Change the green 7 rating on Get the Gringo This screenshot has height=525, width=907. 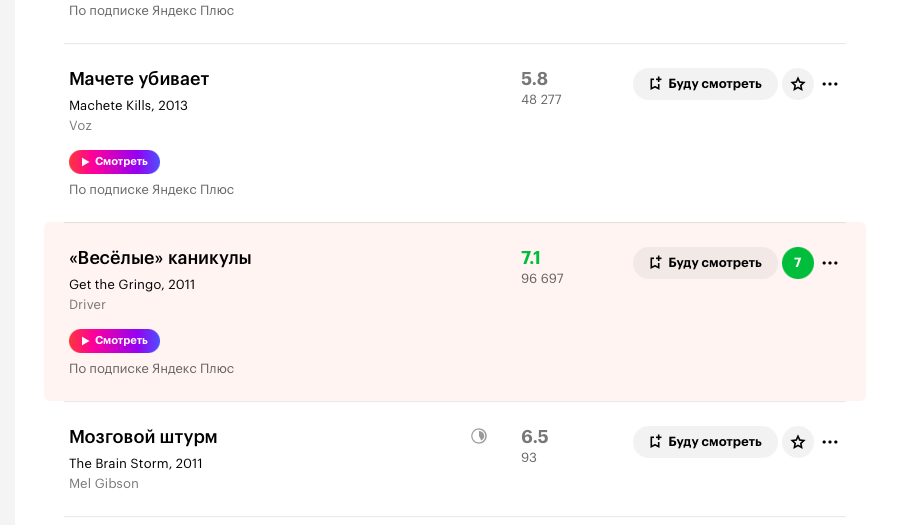tap(798, 263)
